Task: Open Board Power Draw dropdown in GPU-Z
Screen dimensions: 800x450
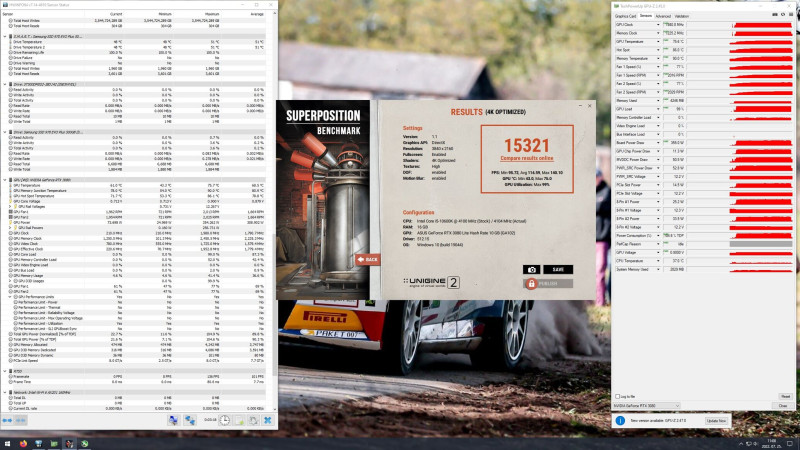Action: coord(658,143)
